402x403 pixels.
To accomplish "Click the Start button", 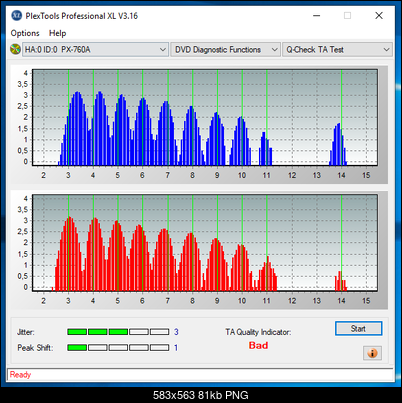I will 358,329.
